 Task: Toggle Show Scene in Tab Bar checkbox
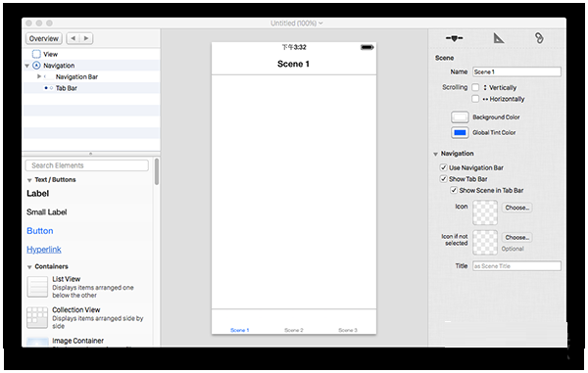click(x=454, y=190)
